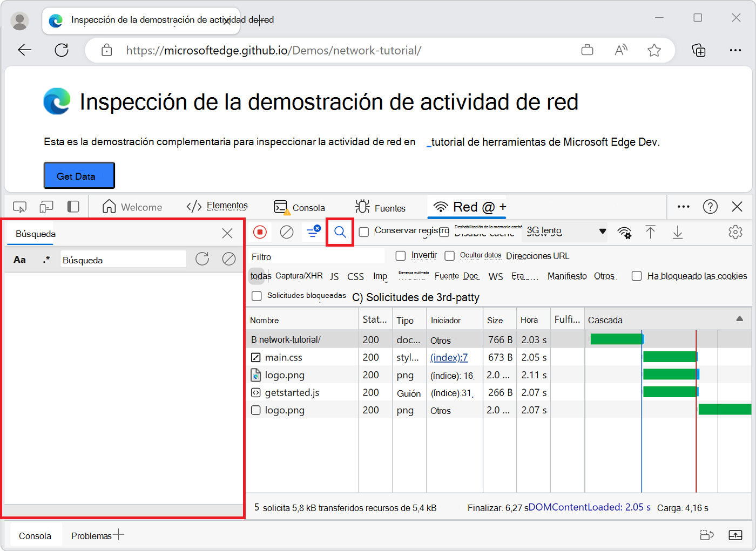Image resolution: width=756 pixels, height=551 pixels.
Task: Enable Conservar registro checkbox
Action: coord(364,232)
